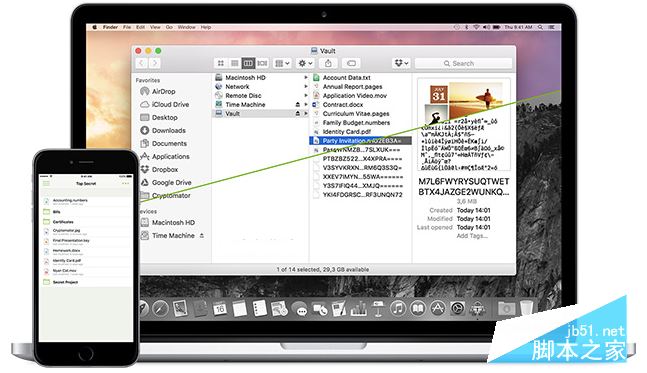Viewport: 647px width, 373px height.
Task: Eject Time Machine in column list
Action: pos(298,104)
